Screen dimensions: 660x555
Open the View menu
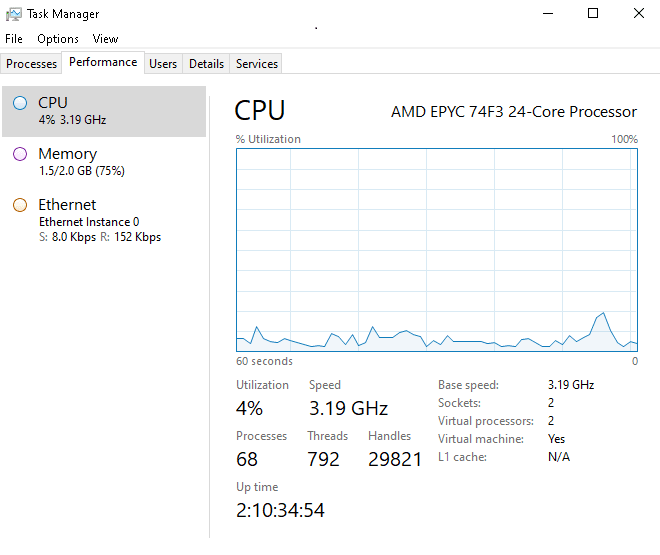pyautogui.click(x=106, y=39)
